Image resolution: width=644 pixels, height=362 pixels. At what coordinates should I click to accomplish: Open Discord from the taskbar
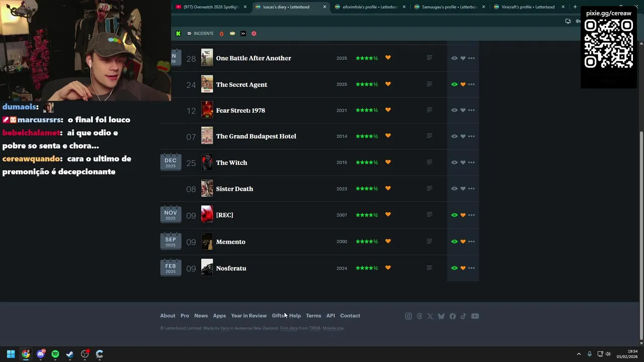(x=41, y=354)
